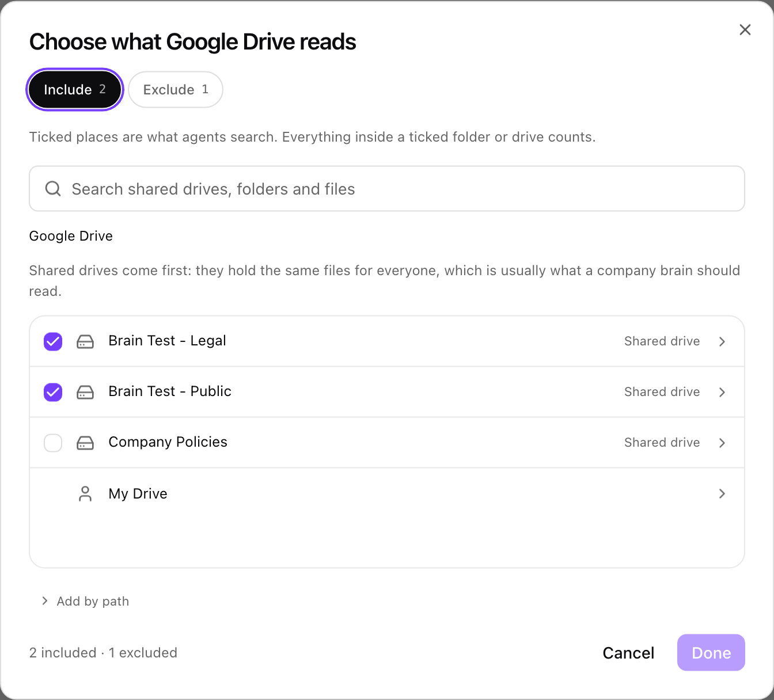Screen dimensions: 774x700
Task: Click Shared drive label on Brain Test - Public row
Action: [662, 392]
